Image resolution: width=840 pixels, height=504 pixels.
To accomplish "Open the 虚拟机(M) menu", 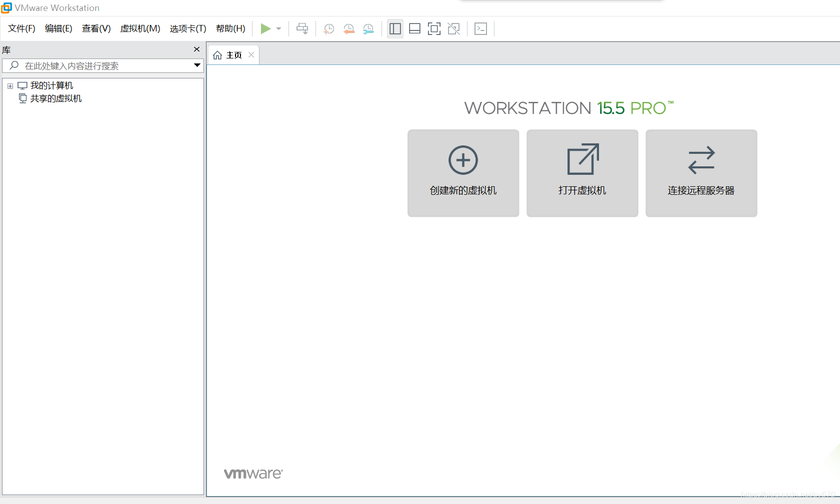I will [140, 28].
